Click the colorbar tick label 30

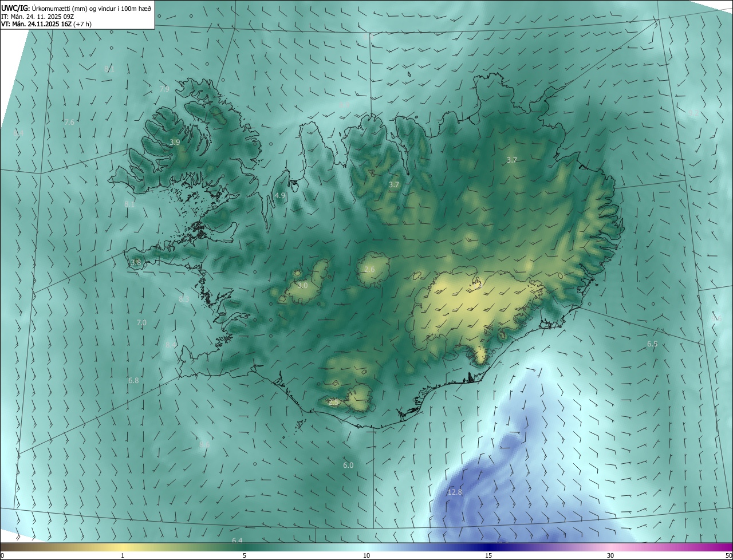point(610,556)
